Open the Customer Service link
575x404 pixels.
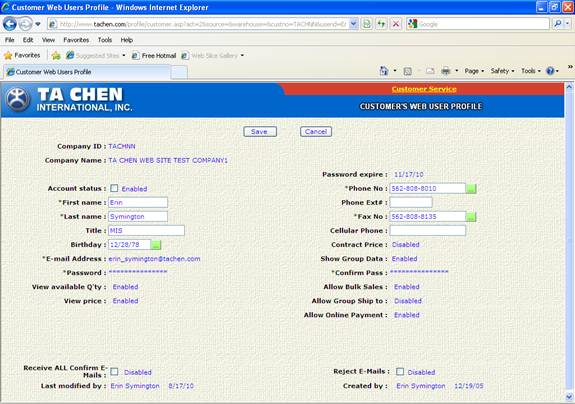coord(424,89)
